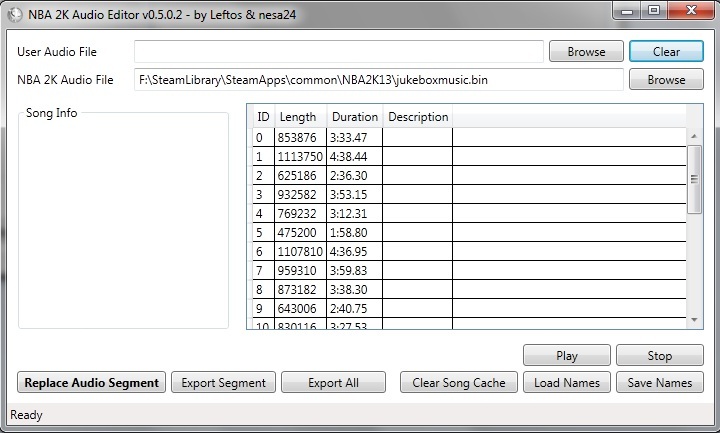Click Export All button
Image resolution: width=720 pixels, height=433 pixels.
click(333, 382)
